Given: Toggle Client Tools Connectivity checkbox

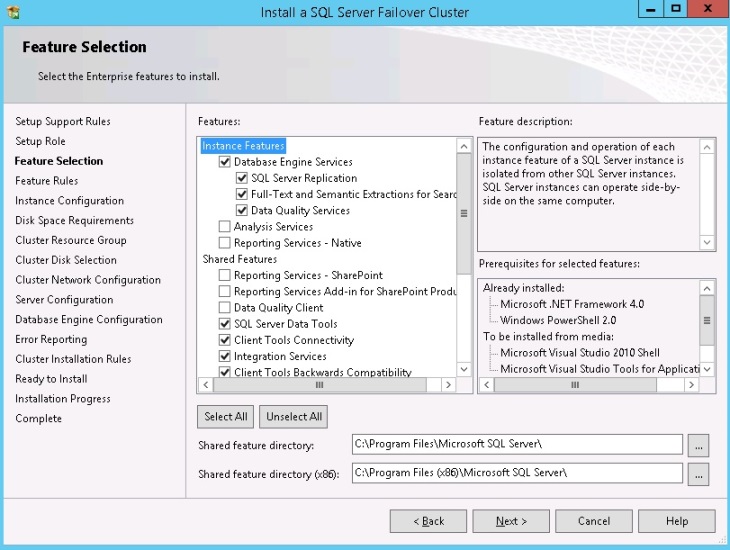Looking at the screenshot, I should click(x=224, y=340).
